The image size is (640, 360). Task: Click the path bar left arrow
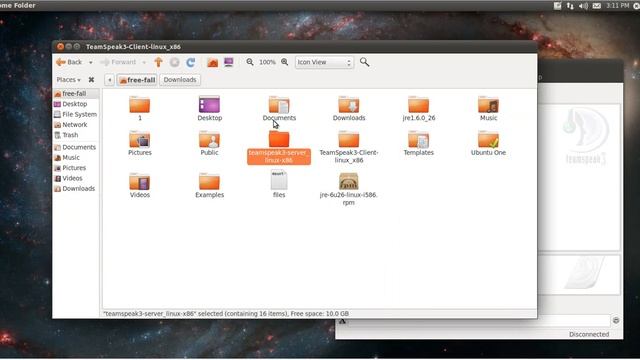coord(109,80)
